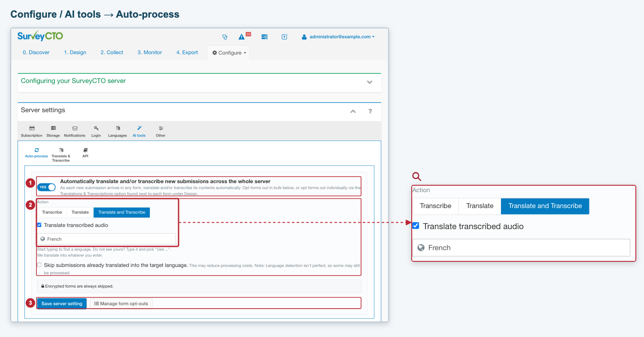Open the 4. Export tab

[187, 52]
